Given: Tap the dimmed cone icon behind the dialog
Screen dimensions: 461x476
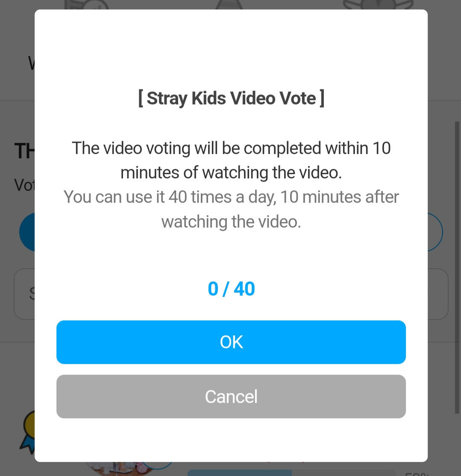Looking at the screenshot, I should (x=229, y=5).
